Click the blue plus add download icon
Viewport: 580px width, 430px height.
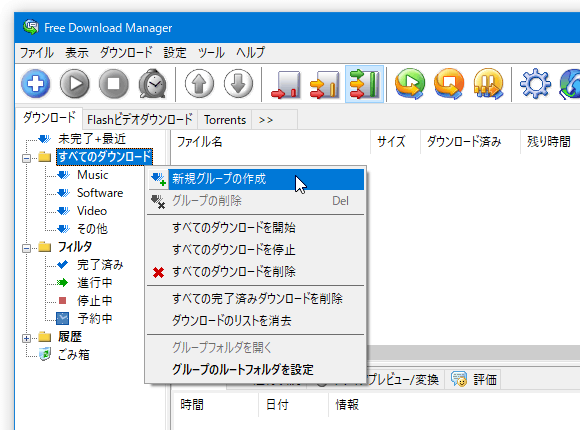point(36,84)
